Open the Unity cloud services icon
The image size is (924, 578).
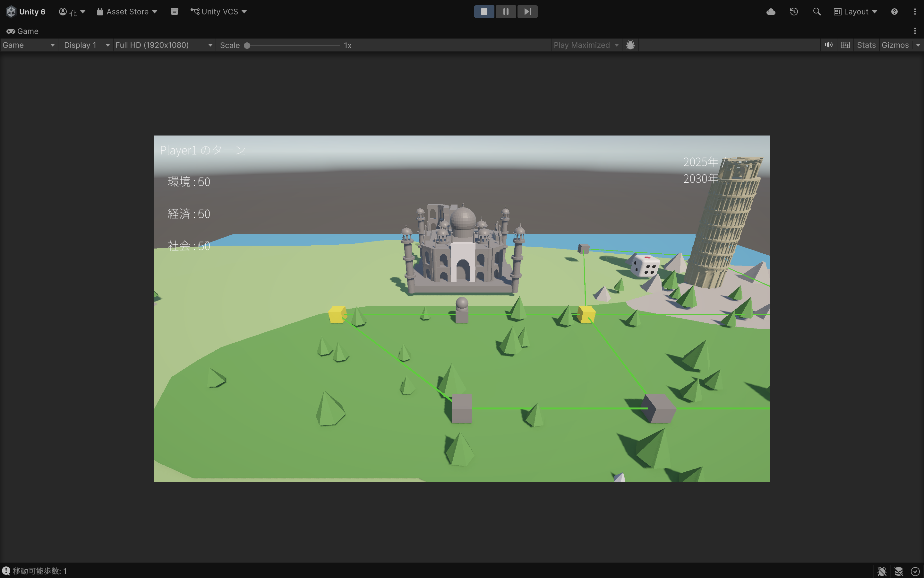coord(771,12)
